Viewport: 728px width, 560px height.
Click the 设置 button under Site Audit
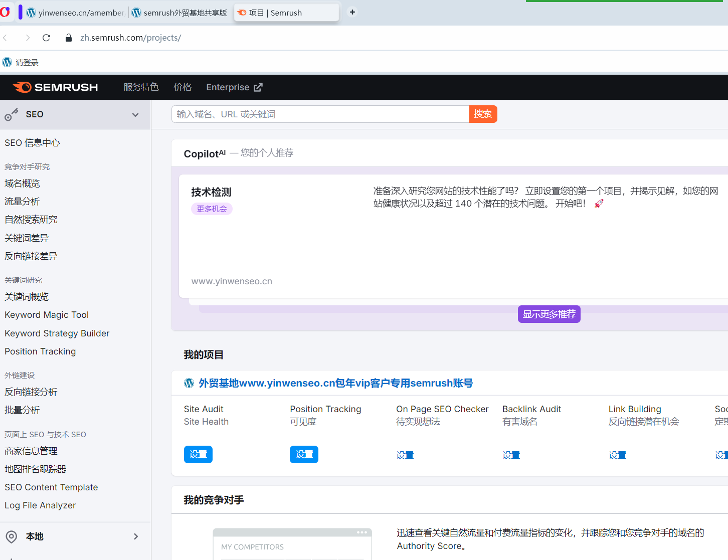pos(198,454)
